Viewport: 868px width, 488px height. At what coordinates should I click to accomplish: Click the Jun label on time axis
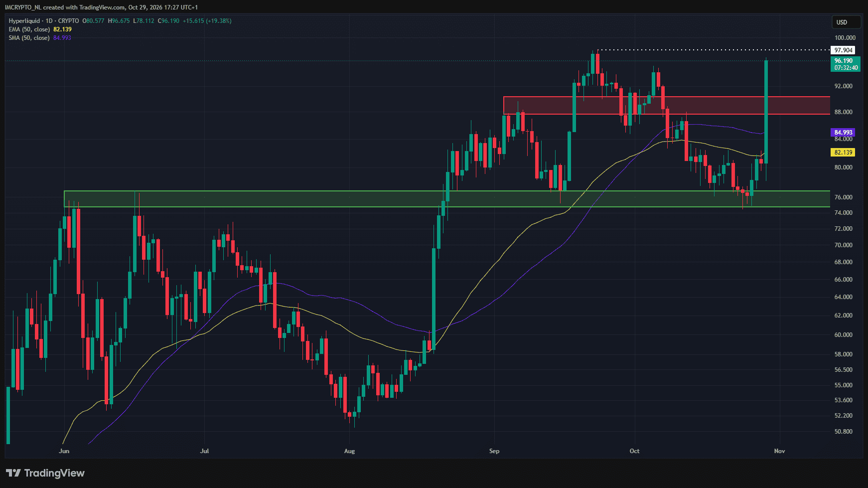pos(64,451)
